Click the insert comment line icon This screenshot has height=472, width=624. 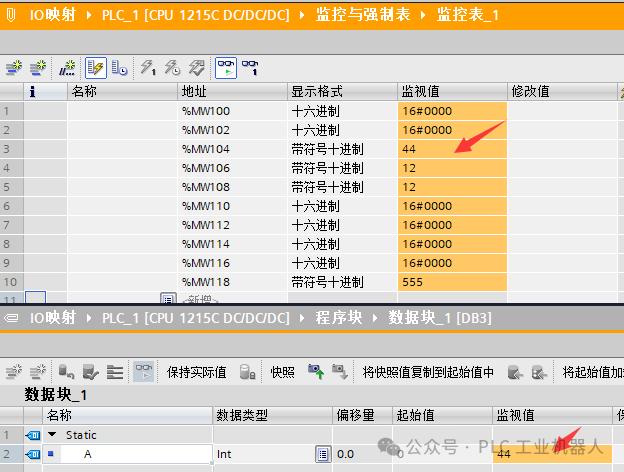point(67,68)
